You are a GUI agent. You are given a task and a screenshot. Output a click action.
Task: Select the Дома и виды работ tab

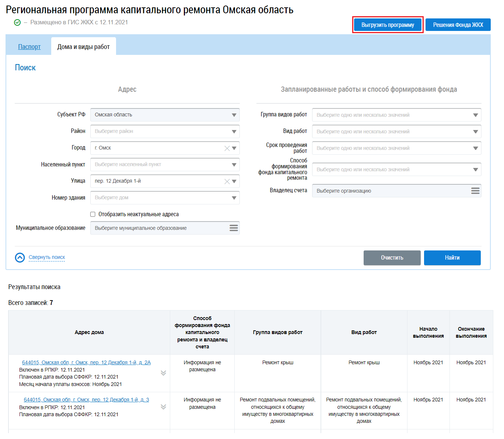[x=84, y=47]
